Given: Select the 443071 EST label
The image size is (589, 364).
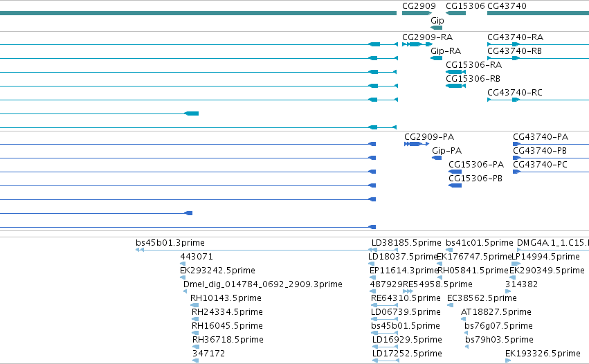Looking at the screenshot, I should (197, 257).
